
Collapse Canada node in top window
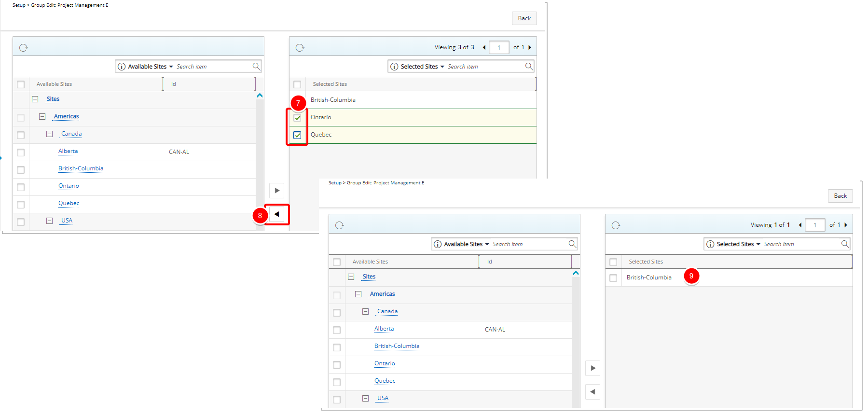click(49, 134)
